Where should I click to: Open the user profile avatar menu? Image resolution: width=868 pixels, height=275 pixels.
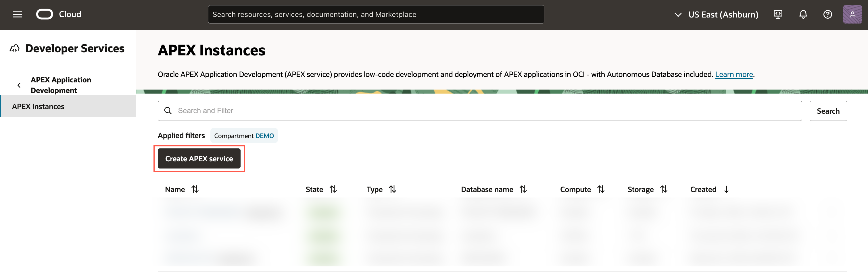(852, 14)
